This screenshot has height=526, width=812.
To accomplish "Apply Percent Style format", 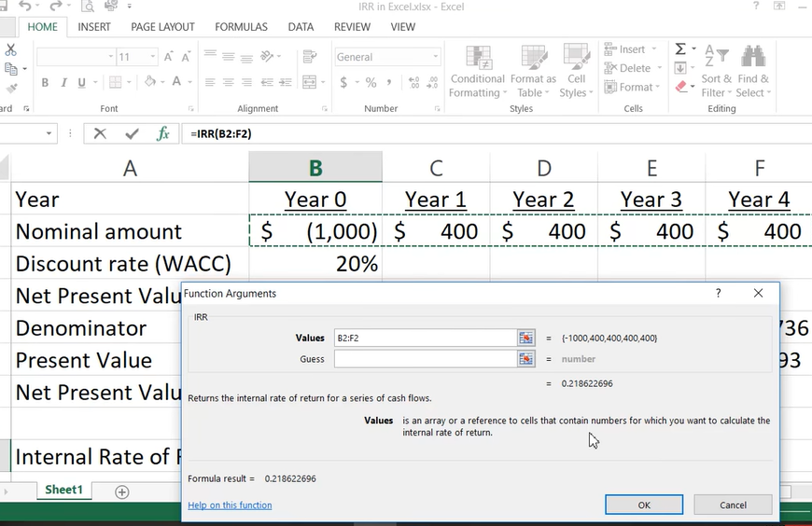I will (371, 82).
